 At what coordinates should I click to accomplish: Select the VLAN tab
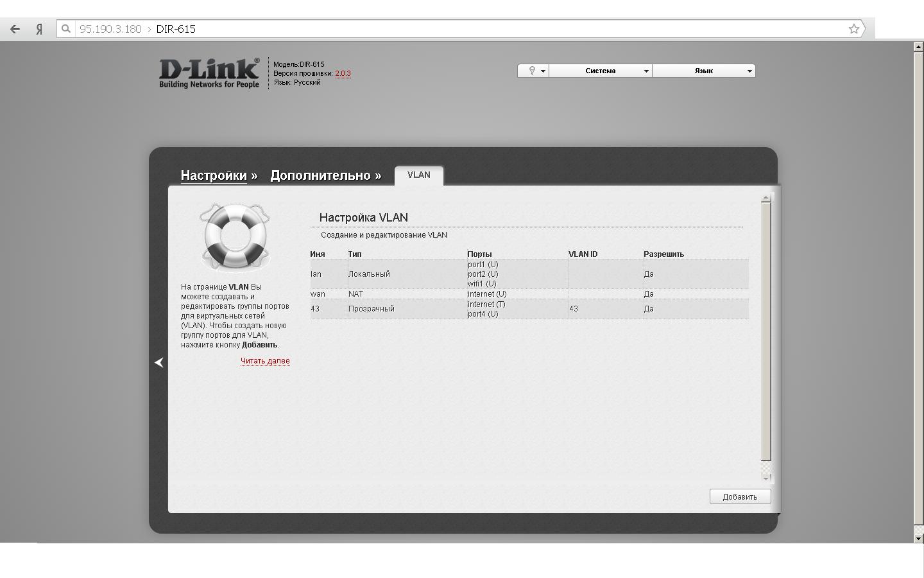[x=419, y=175]
